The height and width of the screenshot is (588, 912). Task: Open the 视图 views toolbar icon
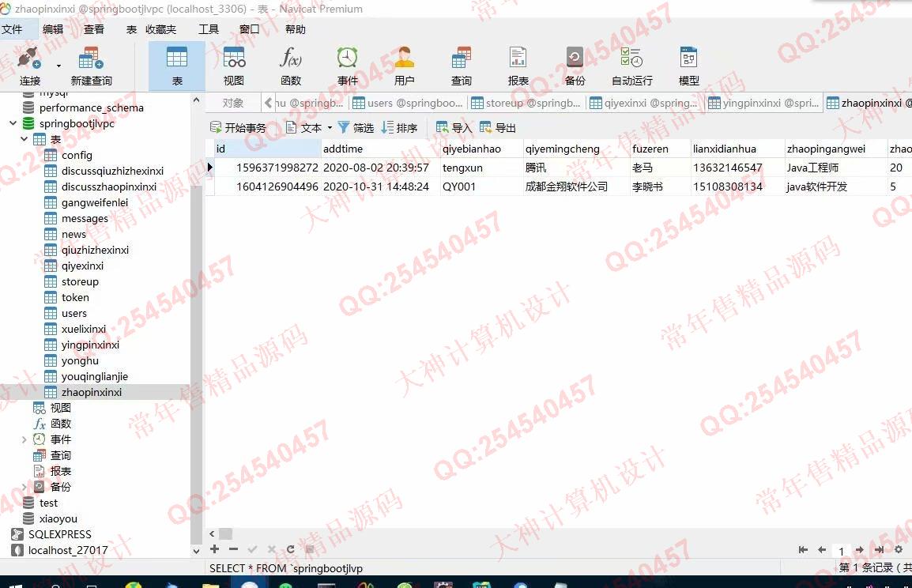[x=234, y=66]
